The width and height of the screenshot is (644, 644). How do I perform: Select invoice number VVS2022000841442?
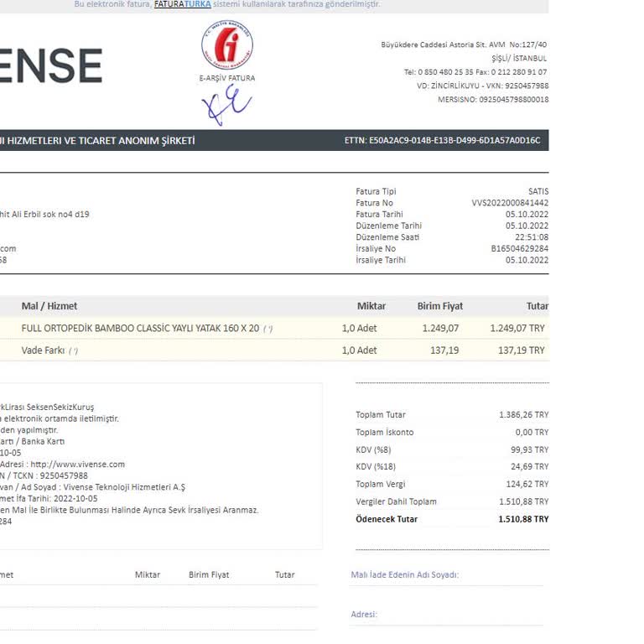click(x=510, y=203)
